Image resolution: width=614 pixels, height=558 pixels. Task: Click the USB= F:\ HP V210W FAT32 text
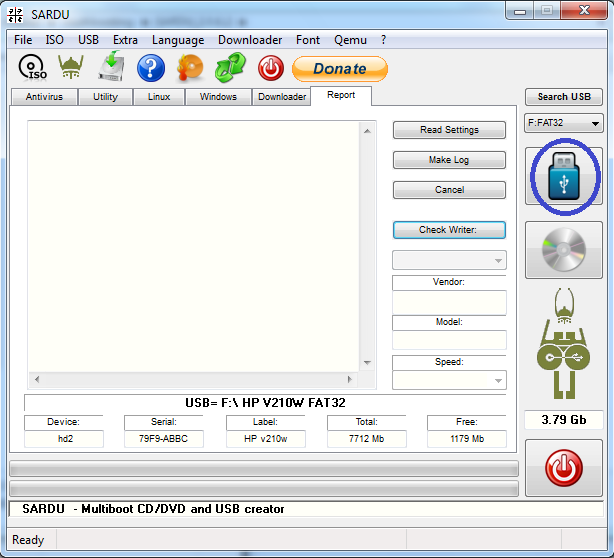click(265, 403)
